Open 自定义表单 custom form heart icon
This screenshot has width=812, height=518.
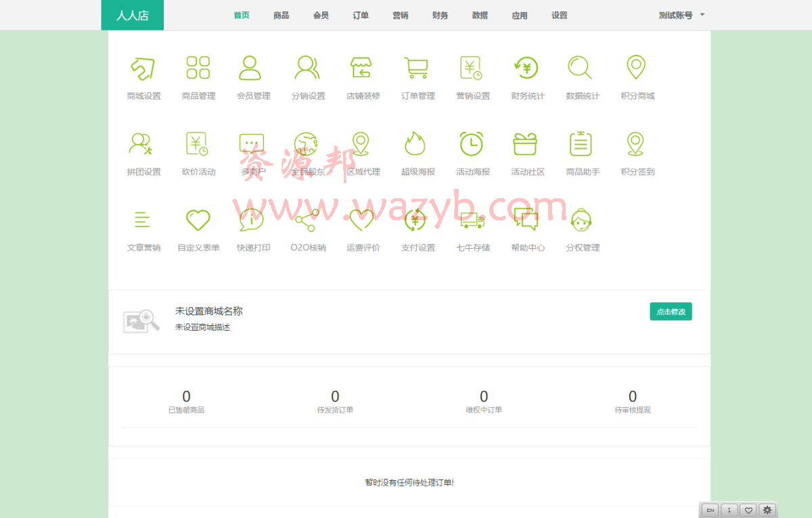[x=198, y=219]
